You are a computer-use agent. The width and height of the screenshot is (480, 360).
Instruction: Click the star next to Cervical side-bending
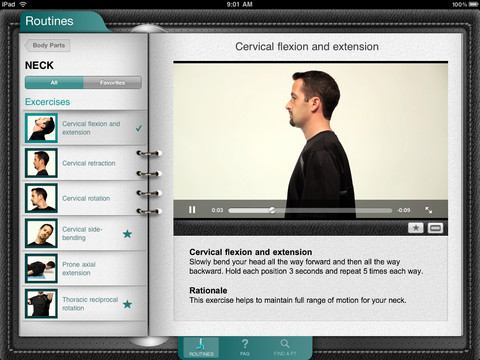point(127,234)
